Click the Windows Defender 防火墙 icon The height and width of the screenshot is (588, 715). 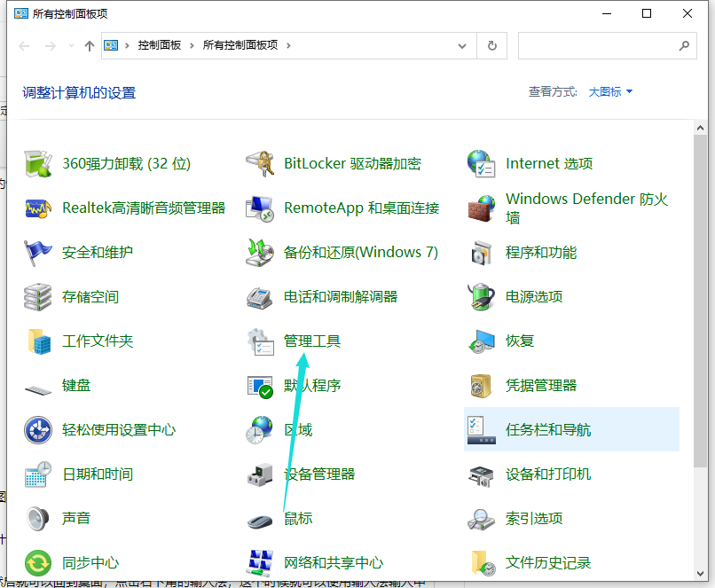[481, 208]
